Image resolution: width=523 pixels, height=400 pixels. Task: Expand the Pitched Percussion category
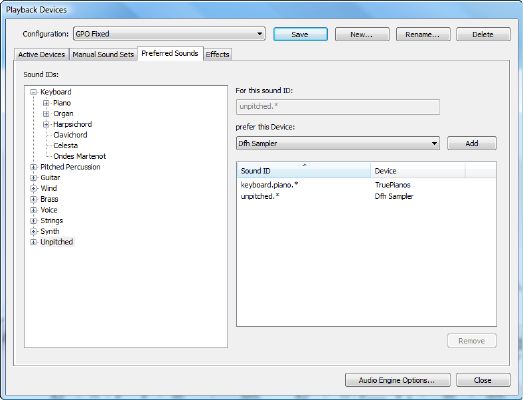[x=33, y=167]
